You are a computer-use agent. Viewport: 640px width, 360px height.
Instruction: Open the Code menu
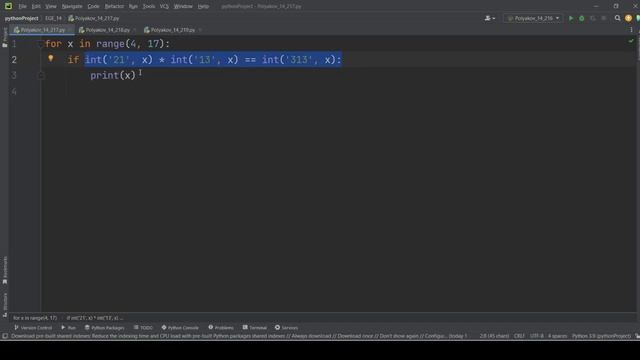[93, 7]
